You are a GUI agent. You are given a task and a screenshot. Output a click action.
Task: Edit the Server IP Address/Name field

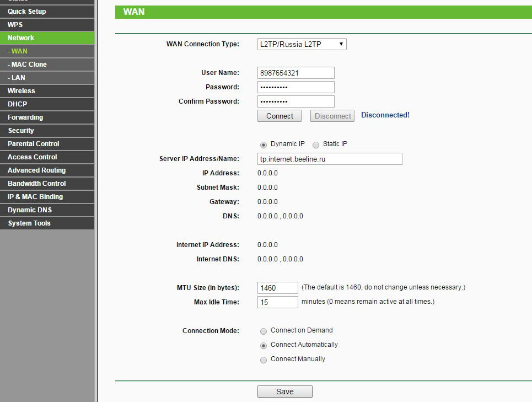(329, 159)
